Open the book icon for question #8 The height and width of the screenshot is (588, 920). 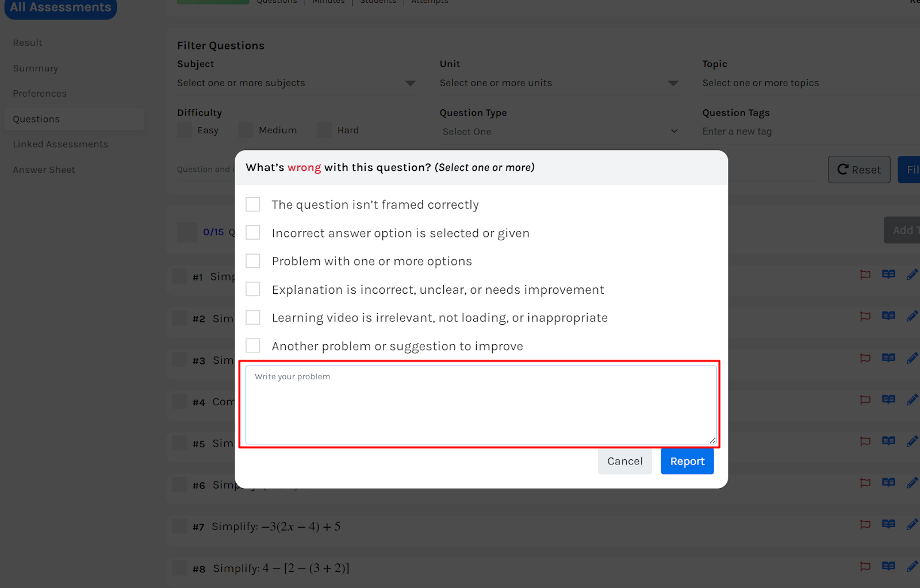tap(888, 566)
